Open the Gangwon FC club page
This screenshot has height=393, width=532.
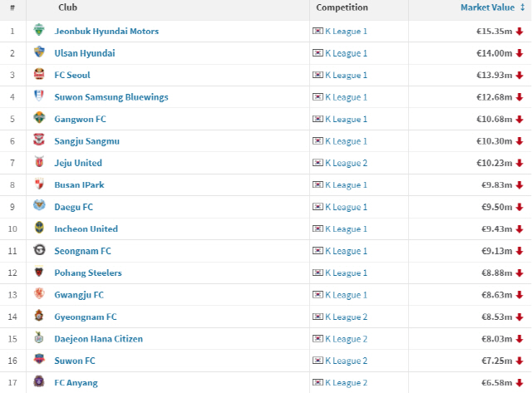coord(80,119)
